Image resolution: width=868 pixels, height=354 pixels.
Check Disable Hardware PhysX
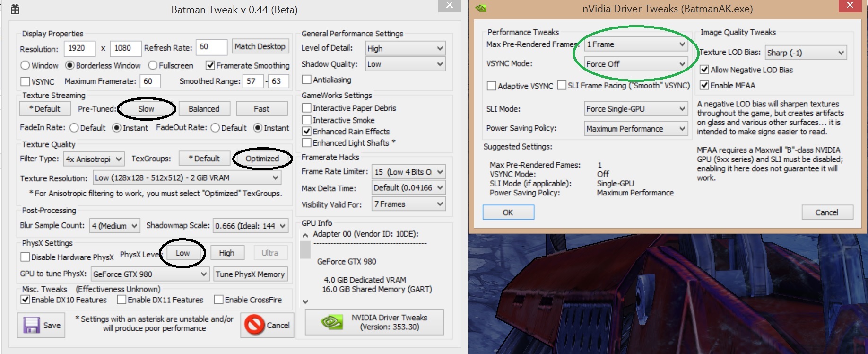[25, 257]
